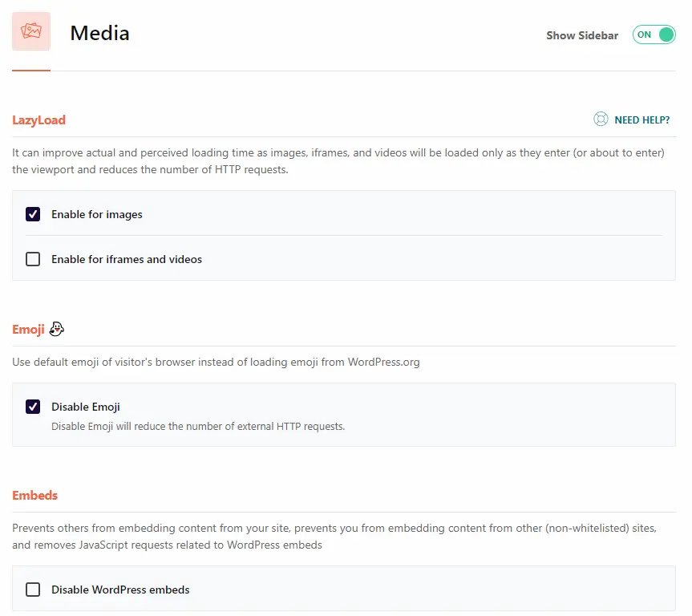Image resolution: width=692 pixels, height=616 pixels.
Task: Uncheck the Disable Emoji checkbox
Action: [33, 407]
